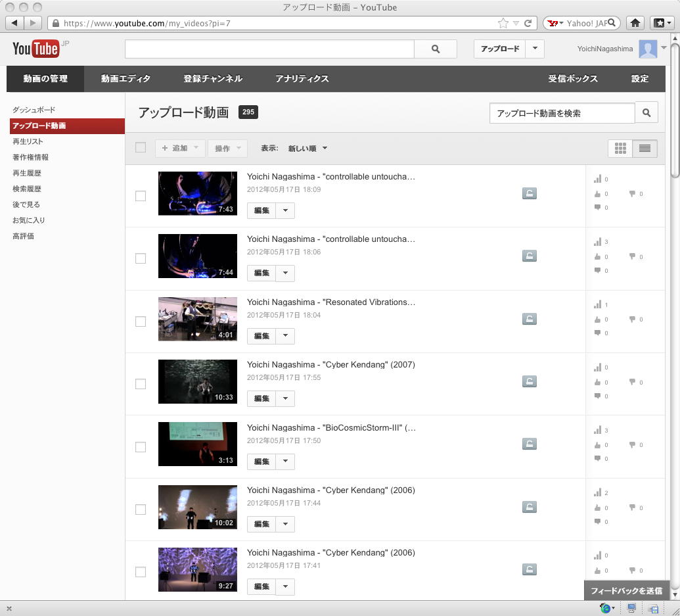Click YoichiNagashima profile avatar

coord(647,49)
